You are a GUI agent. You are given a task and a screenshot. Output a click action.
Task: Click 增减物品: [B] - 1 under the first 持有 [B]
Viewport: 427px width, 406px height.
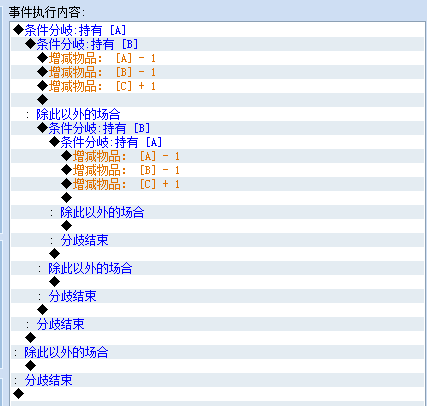point(217,72)
